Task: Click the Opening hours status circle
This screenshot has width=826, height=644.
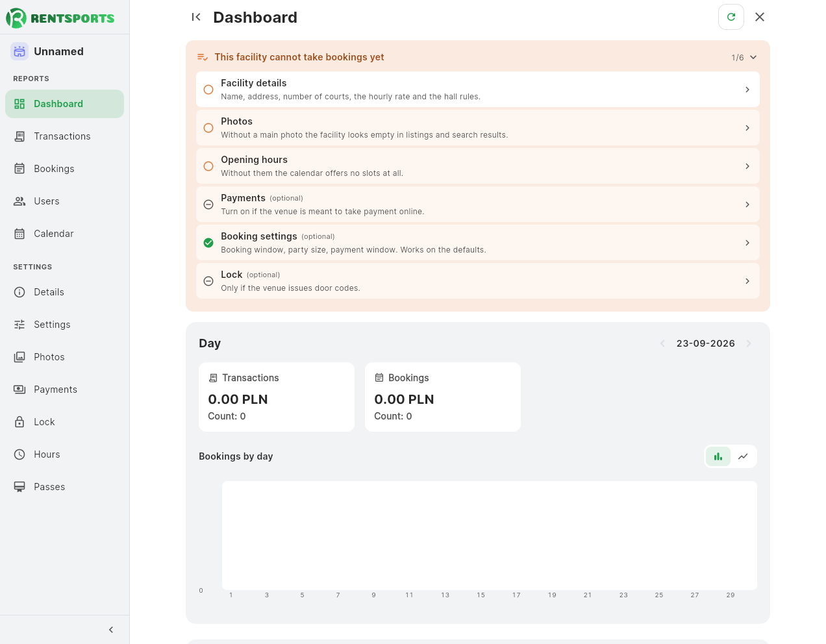Action: pyautogui.click(x=208, y=166)
